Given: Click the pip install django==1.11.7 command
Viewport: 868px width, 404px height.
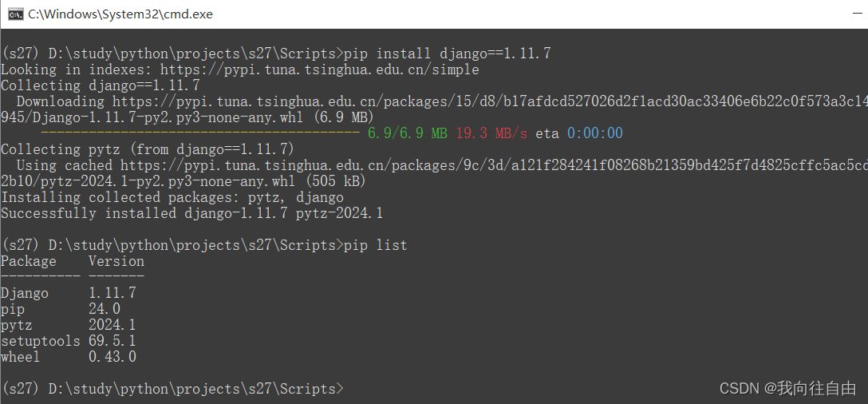Looking at the screenshot, I should 448,53.
